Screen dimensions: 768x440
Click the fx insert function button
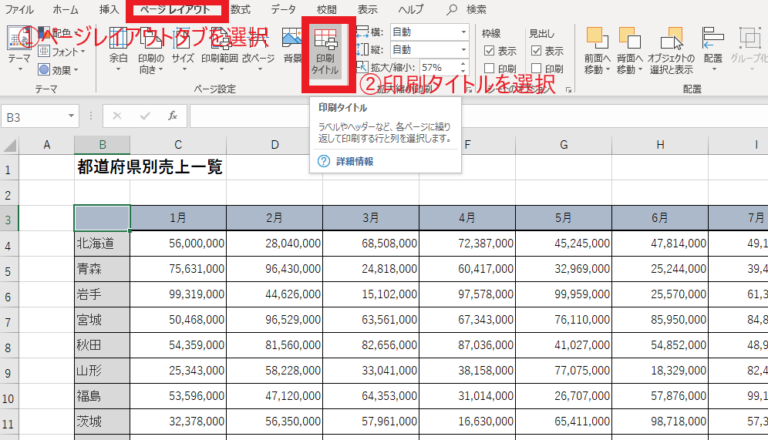pos(172,115)
